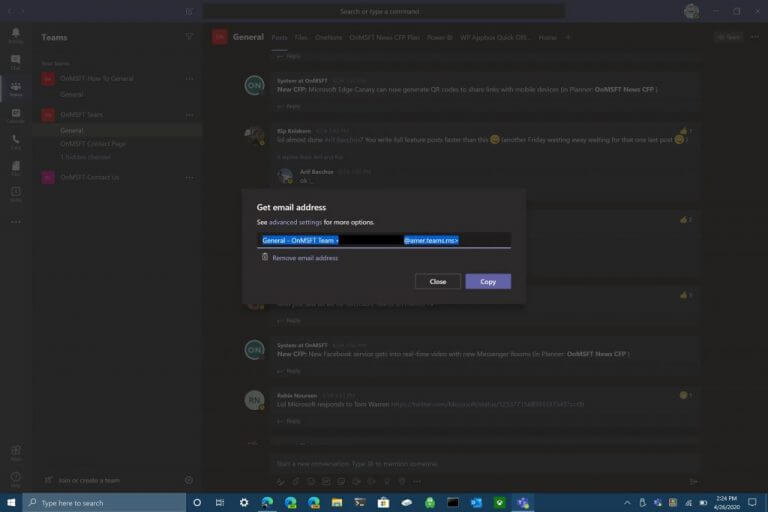Open the Help icon in the left rail
The image size is (768, 512).
[16, 479]
